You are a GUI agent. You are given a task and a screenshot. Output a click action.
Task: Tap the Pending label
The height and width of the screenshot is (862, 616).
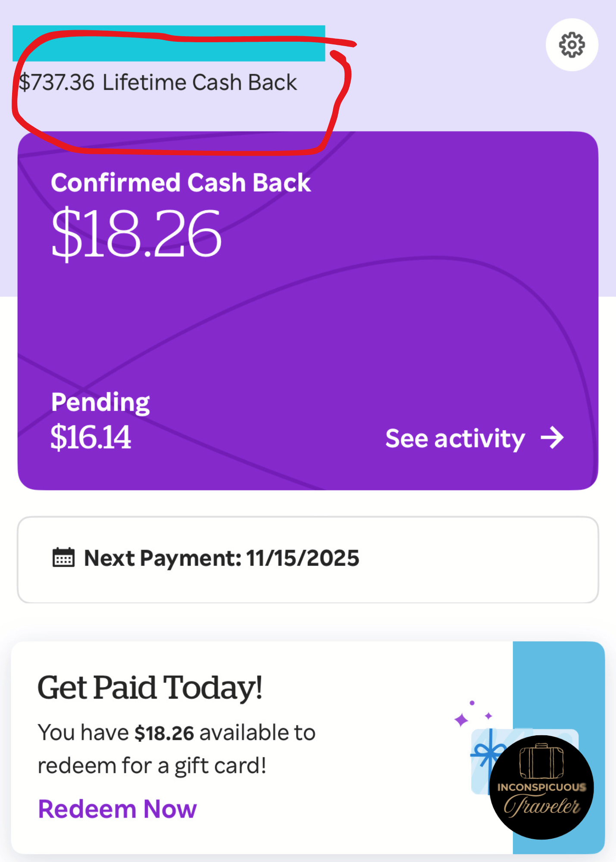100,402
